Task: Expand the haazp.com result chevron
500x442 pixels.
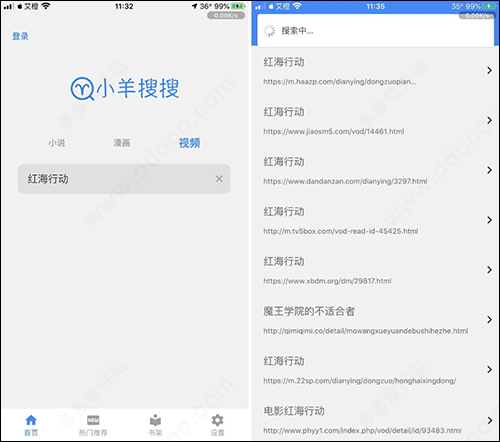Action: (x=489, y=70)
